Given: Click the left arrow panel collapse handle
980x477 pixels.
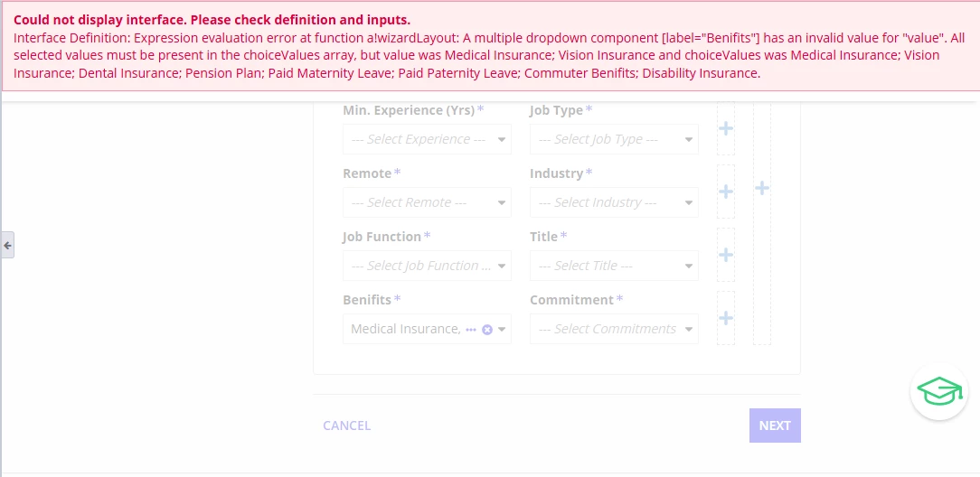Looking at the screenshot, I should [x=7, y=246].
